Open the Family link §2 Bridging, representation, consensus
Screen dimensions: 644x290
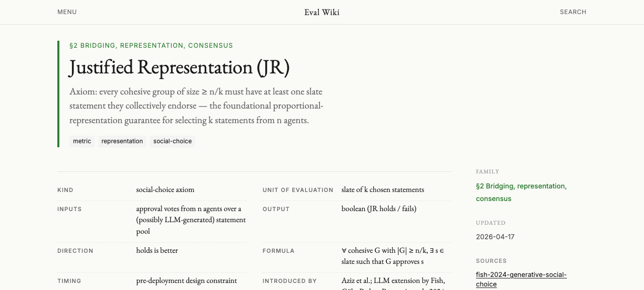(x=521, y=192)
